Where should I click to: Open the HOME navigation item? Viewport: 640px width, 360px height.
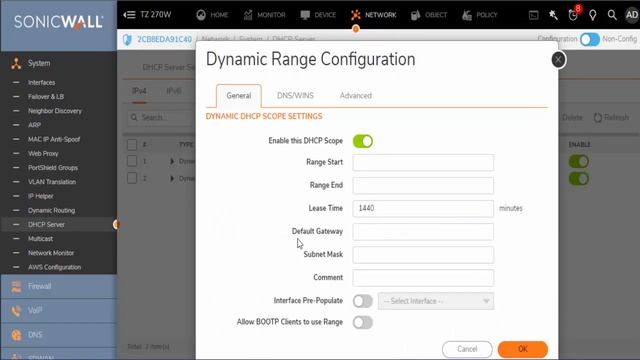(212, 15)
